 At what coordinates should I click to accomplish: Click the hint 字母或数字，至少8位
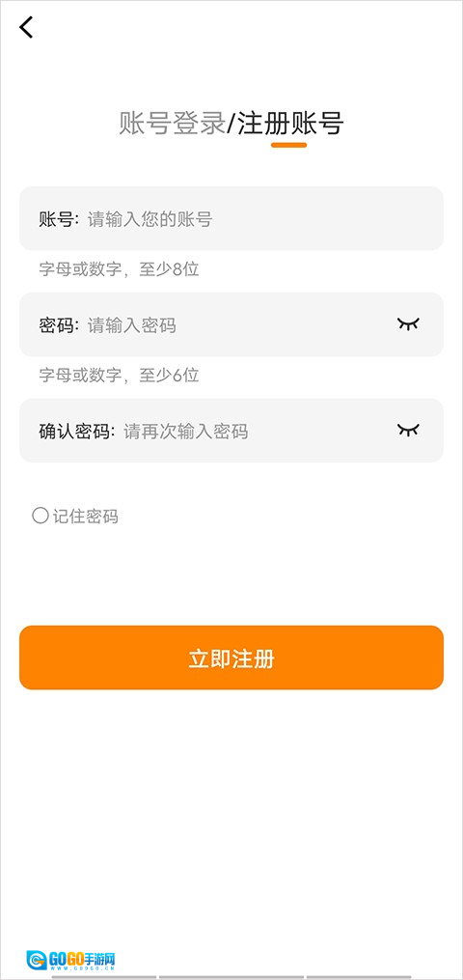click(120, 270)
